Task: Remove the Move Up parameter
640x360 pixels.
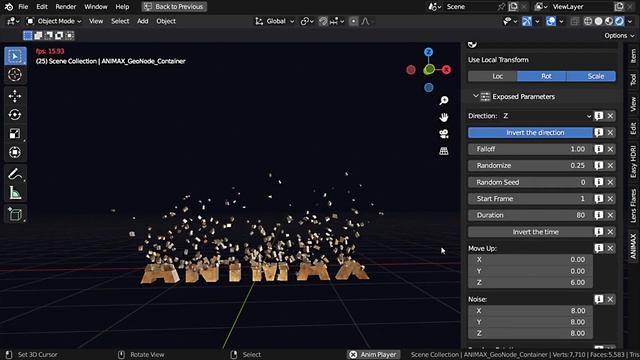Action: pos(610,248)
